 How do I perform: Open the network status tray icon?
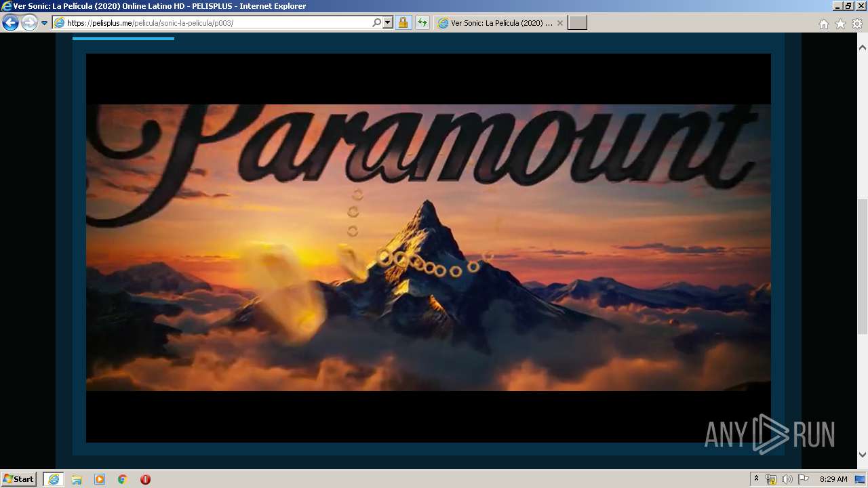pos(771,479)
